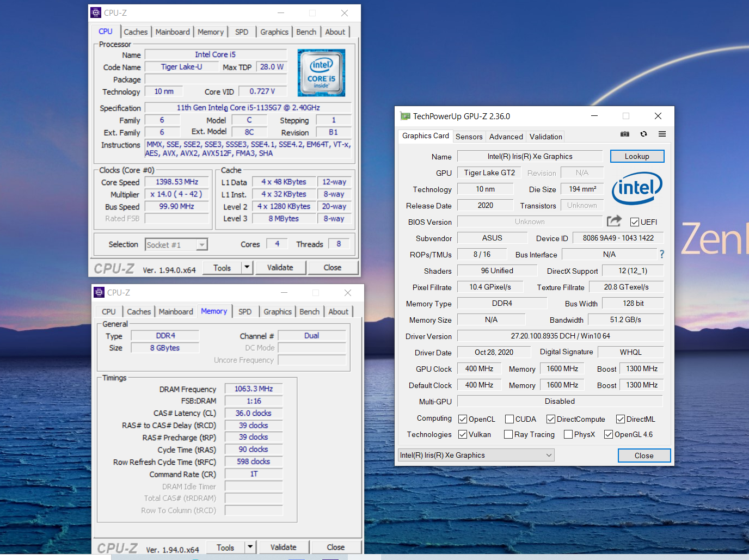Open Graphics tab in the CPU-Z Timings window

(x=278, y=312)
